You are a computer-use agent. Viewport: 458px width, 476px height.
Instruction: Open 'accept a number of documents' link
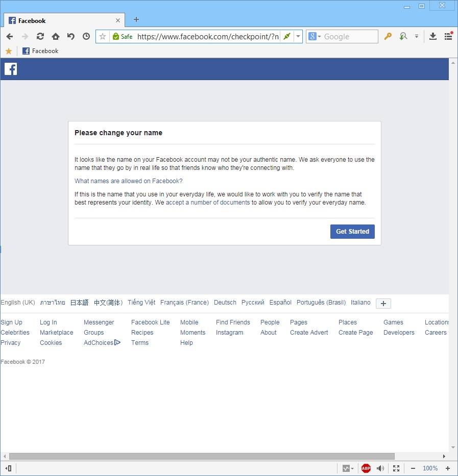click(x=208, y=203)
